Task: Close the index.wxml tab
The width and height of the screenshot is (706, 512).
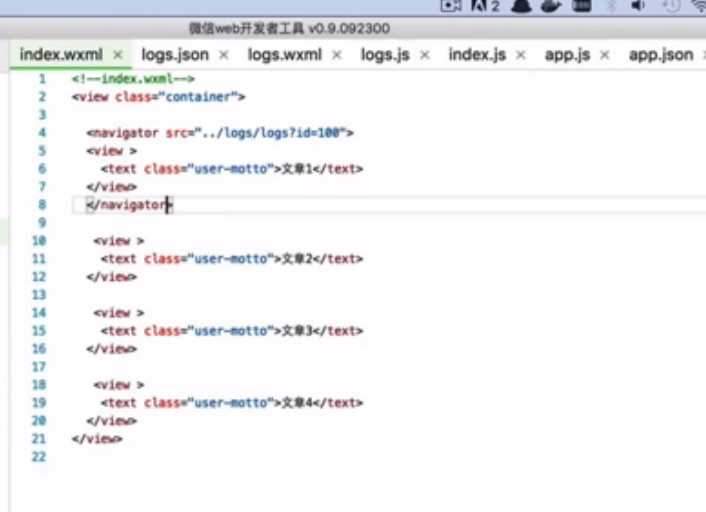Action: 118,55
